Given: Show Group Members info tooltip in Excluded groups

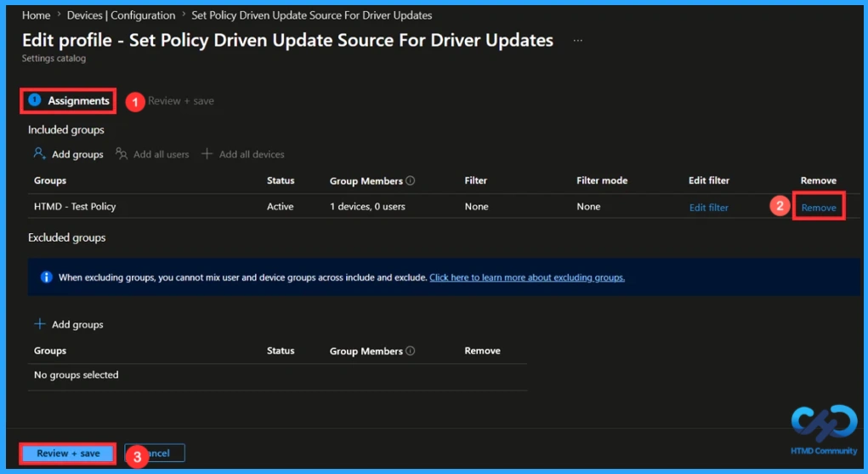Looking at the screenshot, I should (411, 351).
